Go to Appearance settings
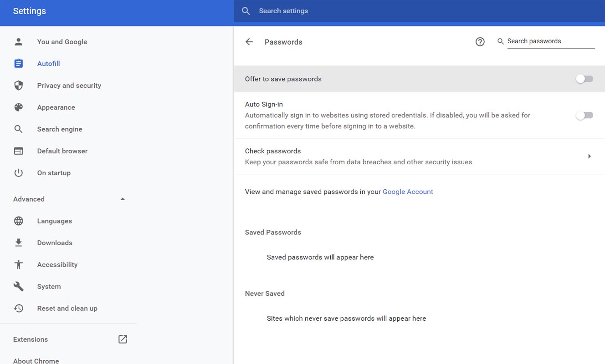605x364 pixels. click(56, 107)
